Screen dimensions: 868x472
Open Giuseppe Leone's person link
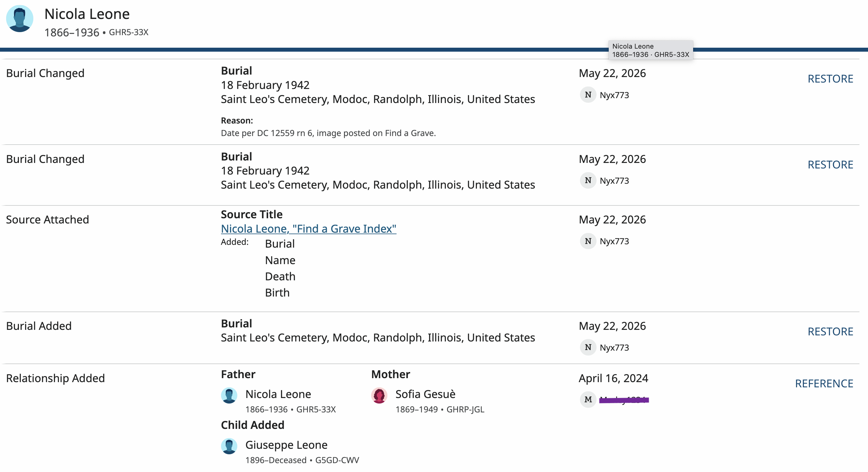[x=286, y=445]
